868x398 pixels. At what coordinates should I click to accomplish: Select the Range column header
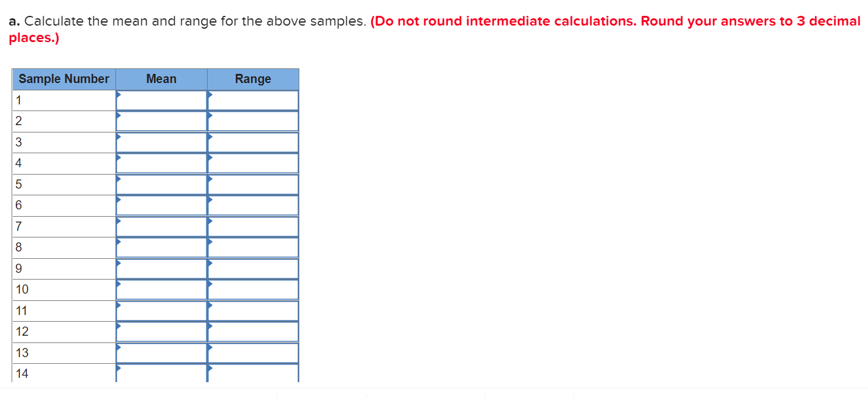(253, 79)
